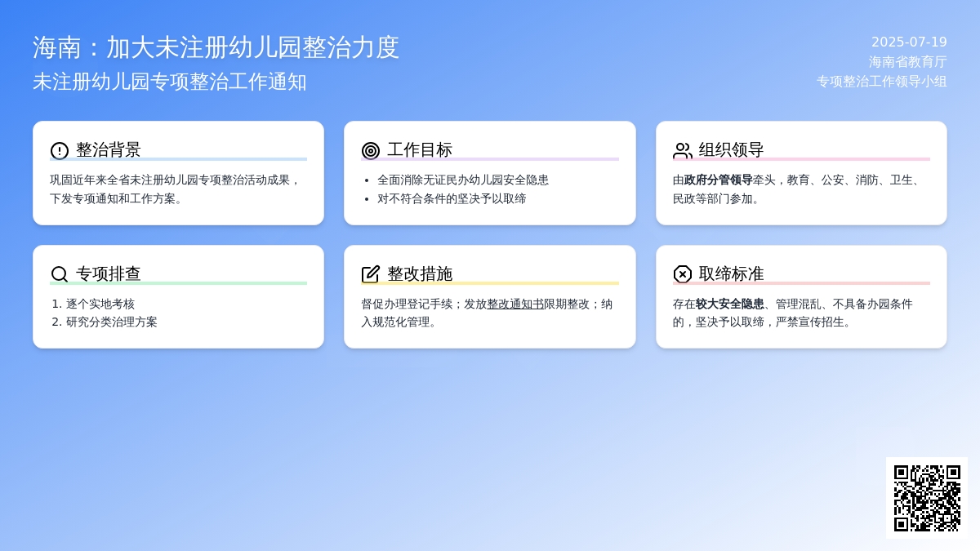Click 专项整治工作领导小组 text
980x551 pixels.
click(882, 81)
